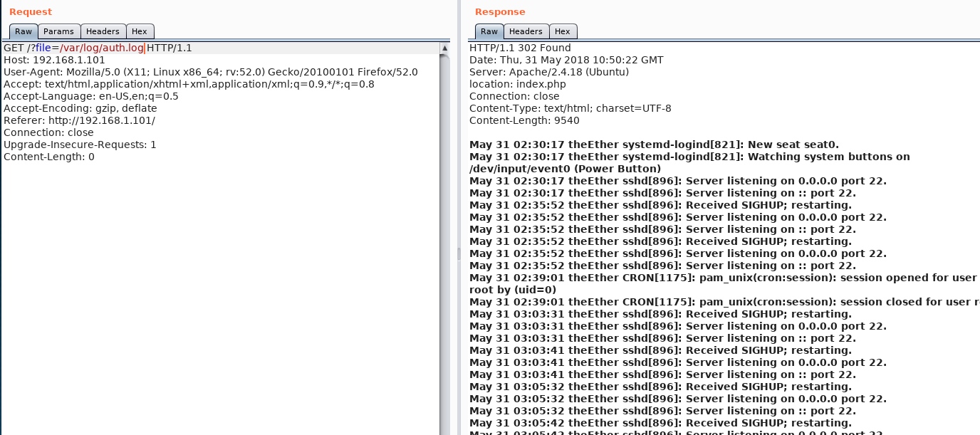Open the Response Hex tab
The width and height of the screenshot is (980, 435).
[563, 31]
